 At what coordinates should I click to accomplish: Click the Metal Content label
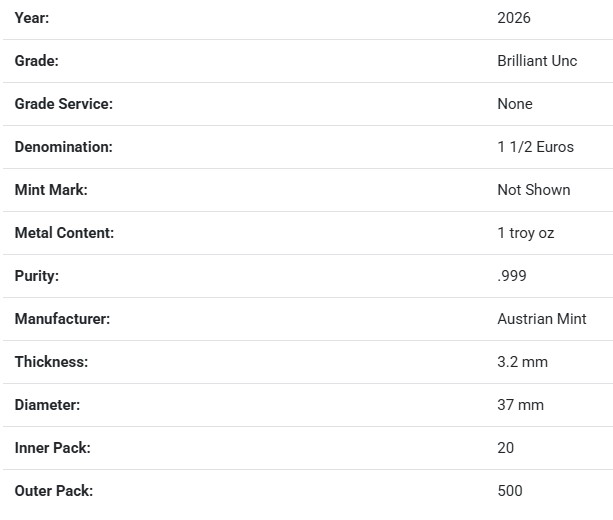pyautogui.click(x=65, y=233)
